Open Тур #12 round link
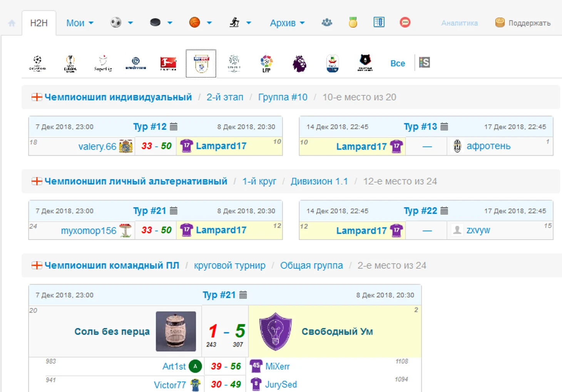Image resolution: width=562 pixels, height=392 pixels. pyautogui.click(x=150, y=127)
